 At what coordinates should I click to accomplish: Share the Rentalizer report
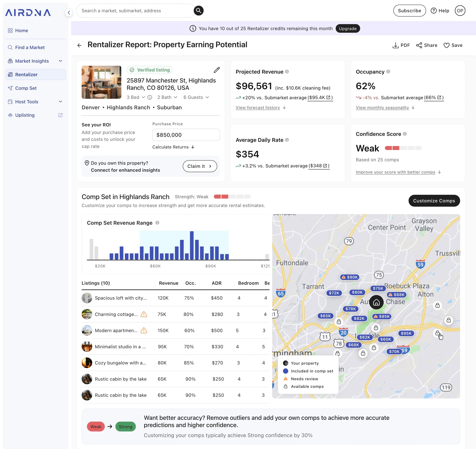click(x=426, y=45)
